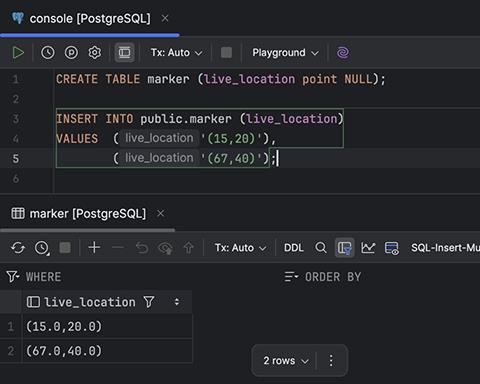Close the console [PostgreSQL] tab
480x384 pixels.
click(x=165, y=19)
